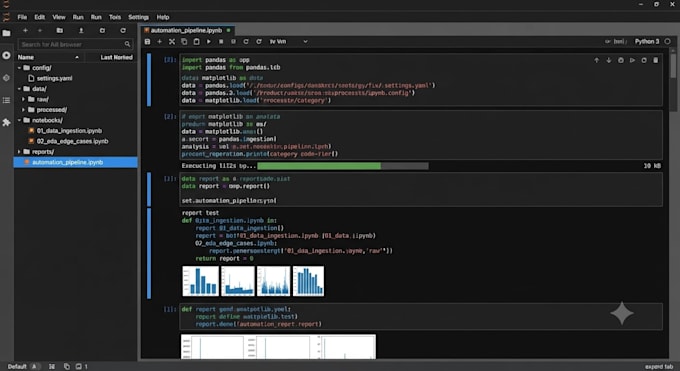
Task: Paste cell from clipboard icon
Action: 196,42
